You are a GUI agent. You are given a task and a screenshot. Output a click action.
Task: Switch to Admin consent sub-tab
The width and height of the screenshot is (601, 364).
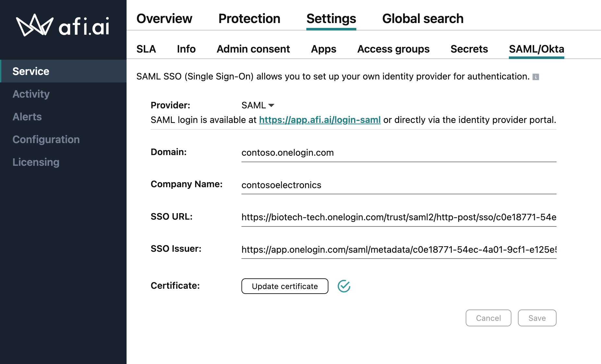tap(253, 49)
